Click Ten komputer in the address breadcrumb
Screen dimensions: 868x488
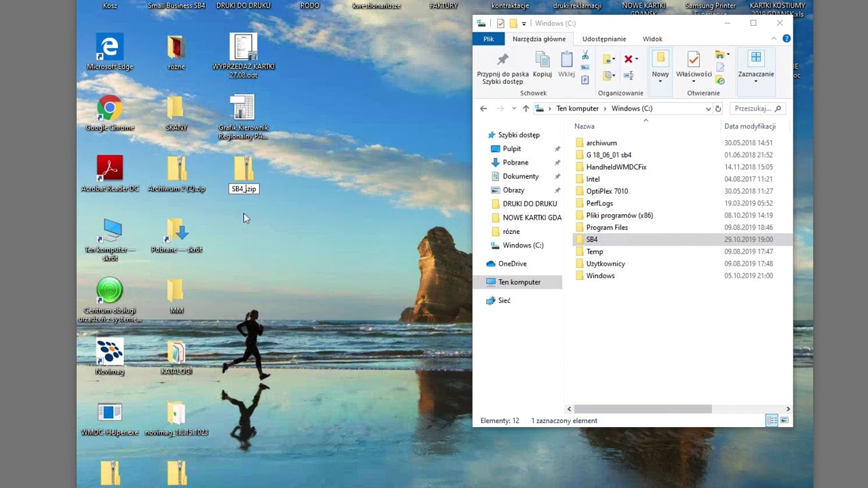578,108
